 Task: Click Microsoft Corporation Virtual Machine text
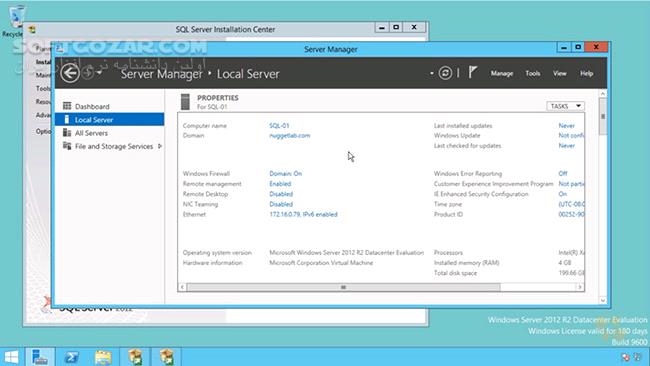321,263
